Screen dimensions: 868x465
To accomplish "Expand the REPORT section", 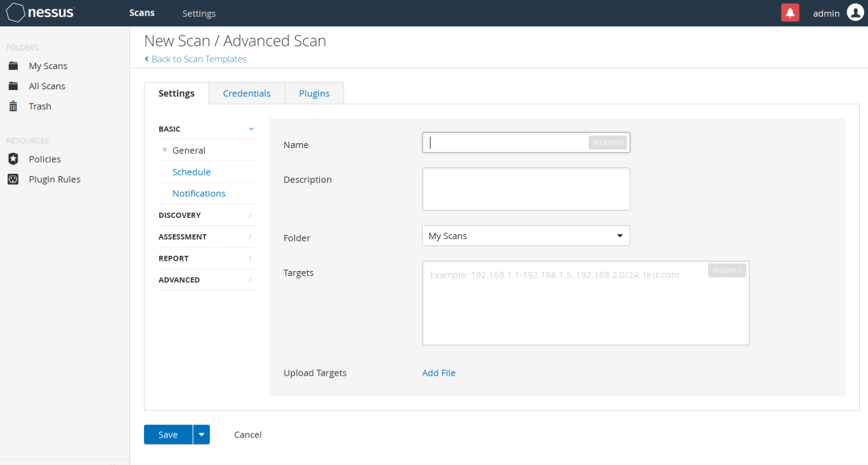I will click(207, 258).
